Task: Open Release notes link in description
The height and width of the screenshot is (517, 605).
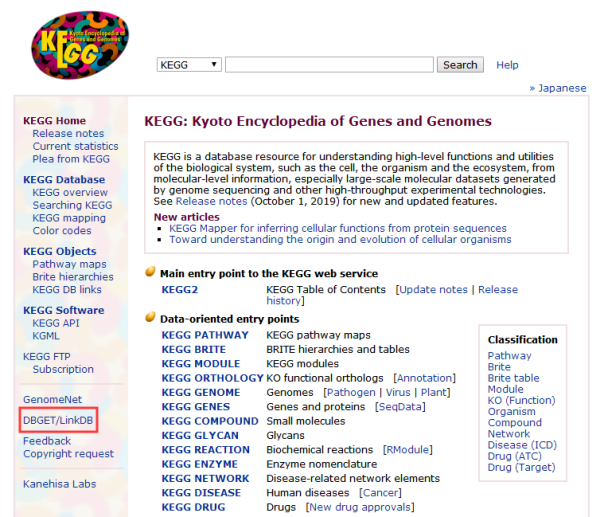Action: coord(211,201)
